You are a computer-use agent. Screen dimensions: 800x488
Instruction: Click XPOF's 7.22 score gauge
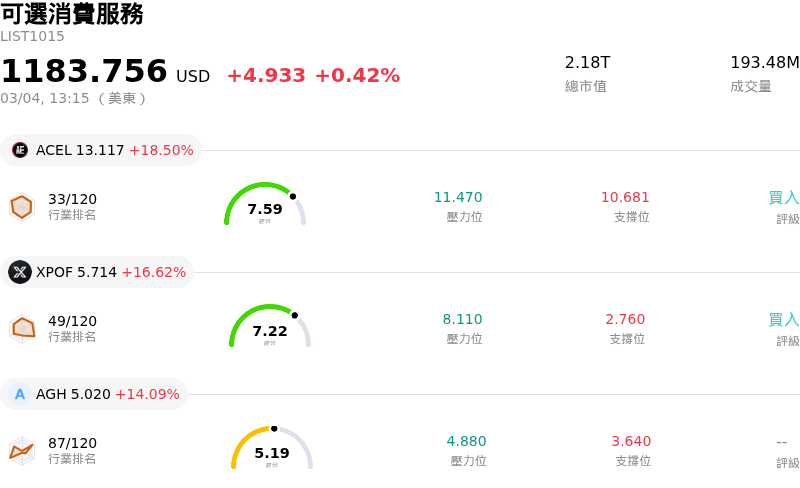pos(270,327)
